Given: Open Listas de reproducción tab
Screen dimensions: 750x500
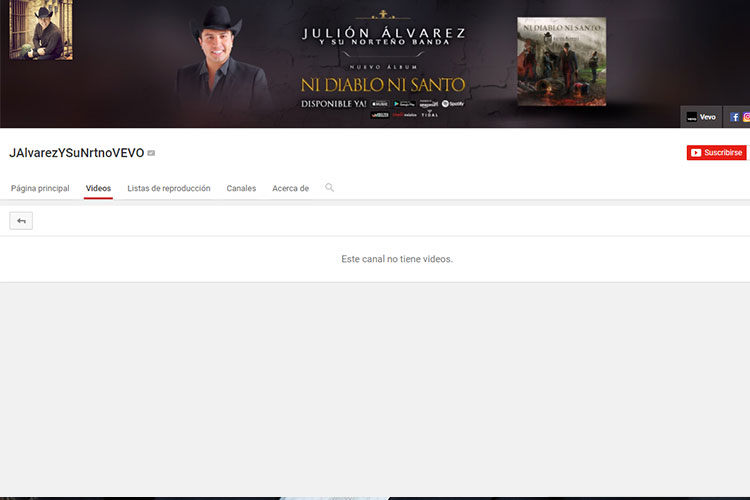Looking at the screenshot, I should [x=169, y=188].
